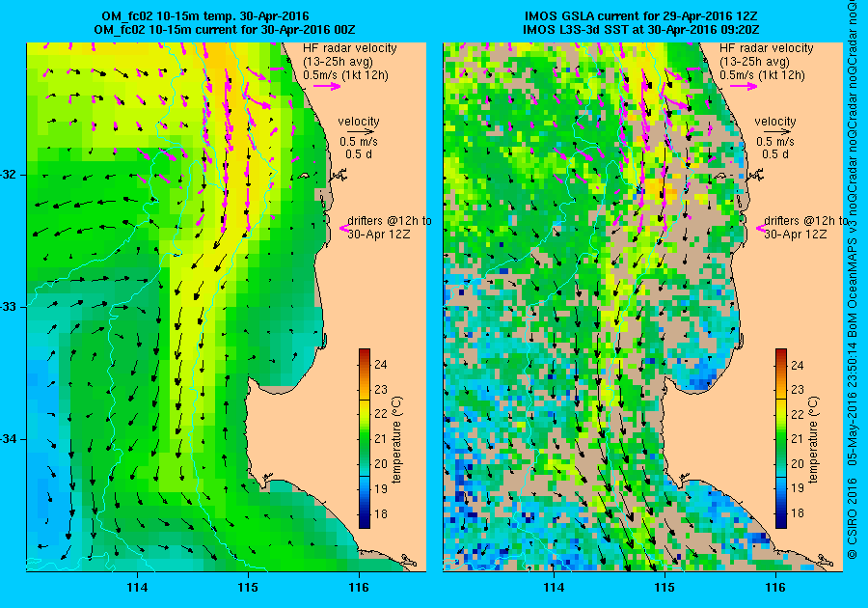This screenshot has height=608, width=868.
Task: Click "0.5m/s (1kt 12h)" in the right map
Action: point(762,75)
